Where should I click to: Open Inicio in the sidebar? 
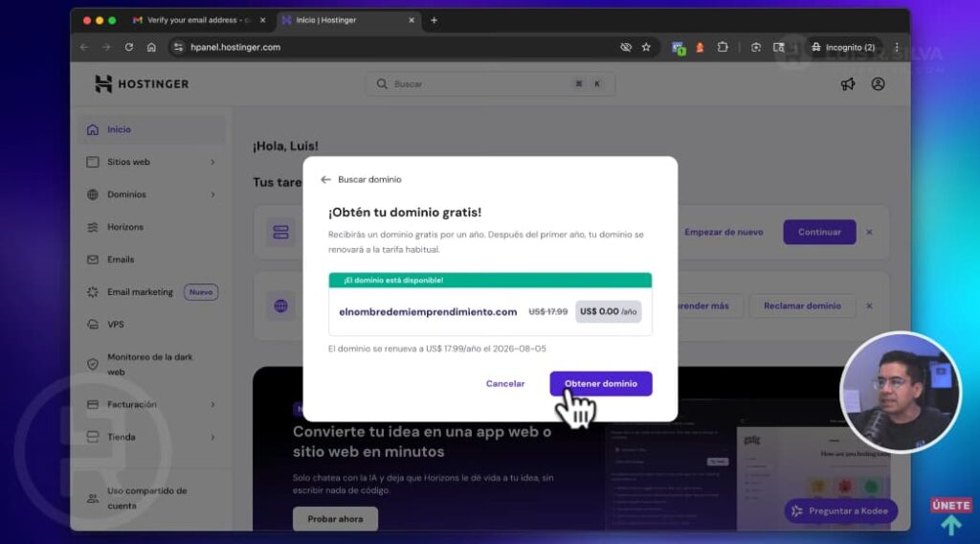(x=151, y=129)
